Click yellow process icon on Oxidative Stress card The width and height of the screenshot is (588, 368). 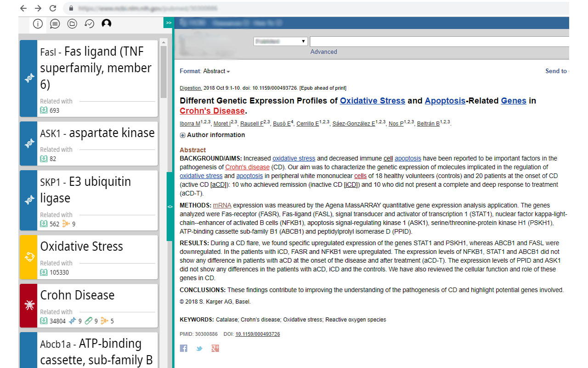29,257
